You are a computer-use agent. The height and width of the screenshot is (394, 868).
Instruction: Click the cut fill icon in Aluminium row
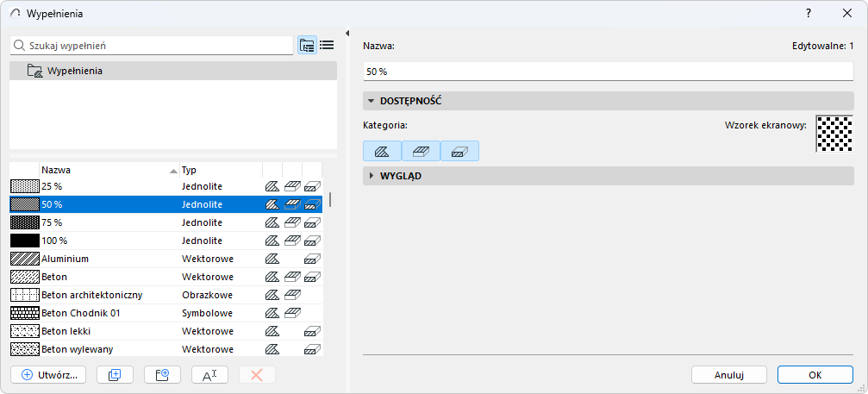pyautogui.click(x=312, y=259)
